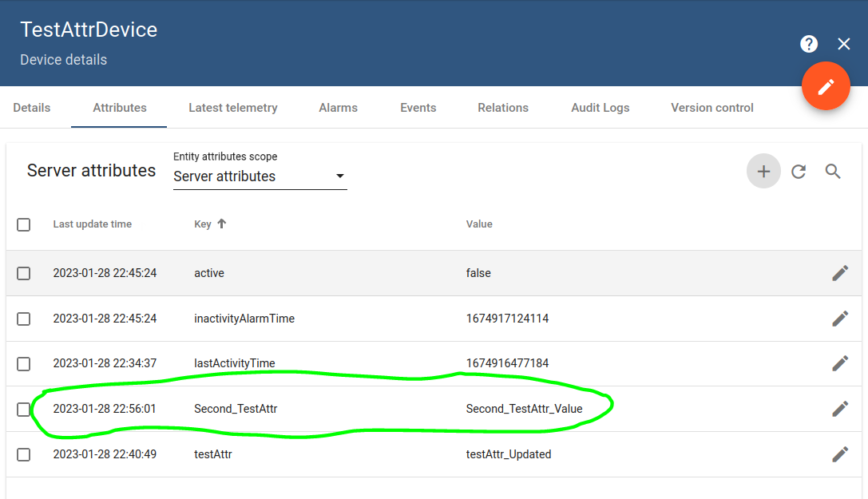This screenshot has height=499, width=868.
Task: Edit the Second_TestAttr attribute
Action: (x=840, y=408)
